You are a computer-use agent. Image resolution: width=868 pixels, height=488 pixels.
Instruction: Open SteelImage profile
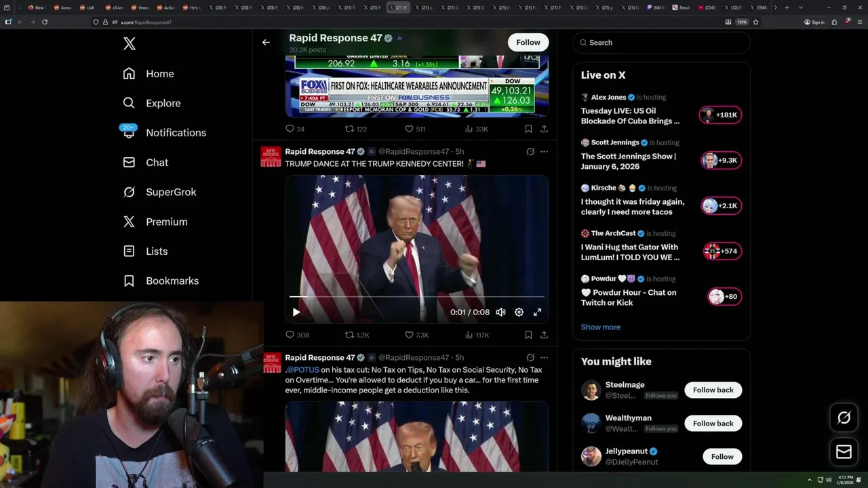[x=625, y=385]
